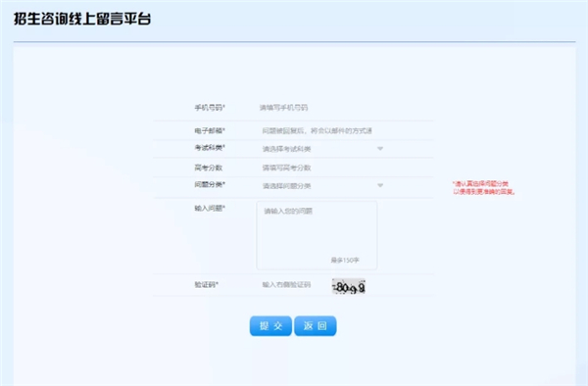This screenshot has width=588, height=386.
Task: Click the 招生咨询线上留言平台 page title
Action: 82,19
